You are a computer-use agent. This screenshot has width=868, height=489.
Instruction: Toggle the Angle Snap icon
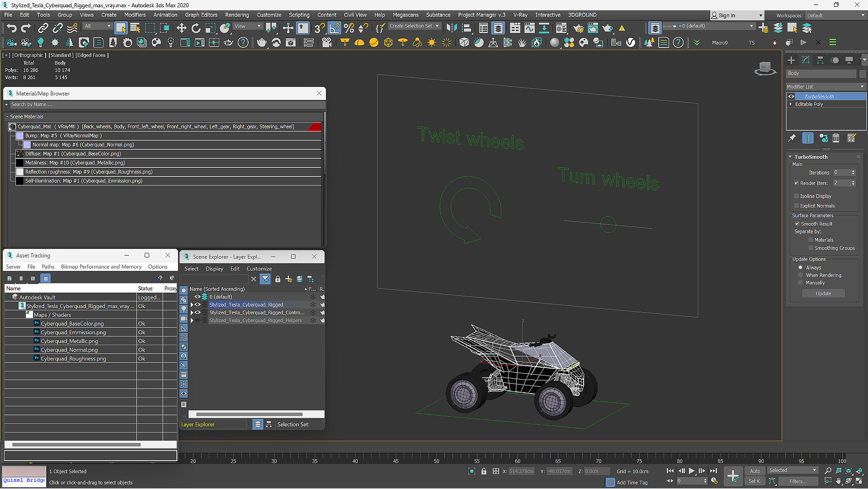tap(335, 28)
